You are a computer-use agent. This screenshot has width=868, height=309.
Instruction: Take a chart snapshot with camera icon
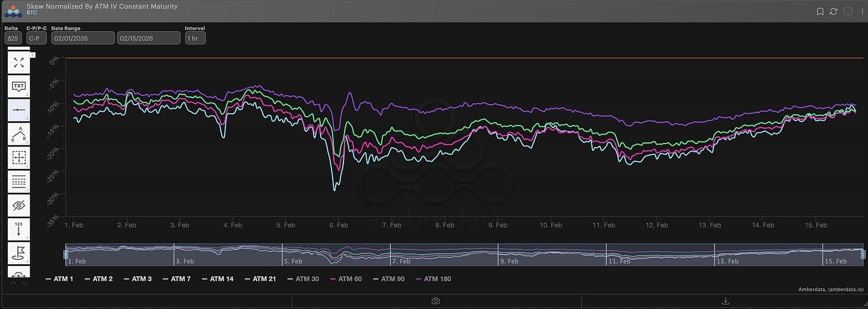point(436,301)
